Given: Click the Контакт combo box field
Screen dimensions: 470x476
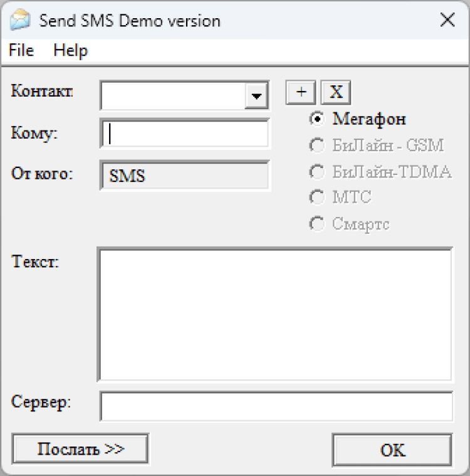Looking at the screenshot, I should (174, 95).
